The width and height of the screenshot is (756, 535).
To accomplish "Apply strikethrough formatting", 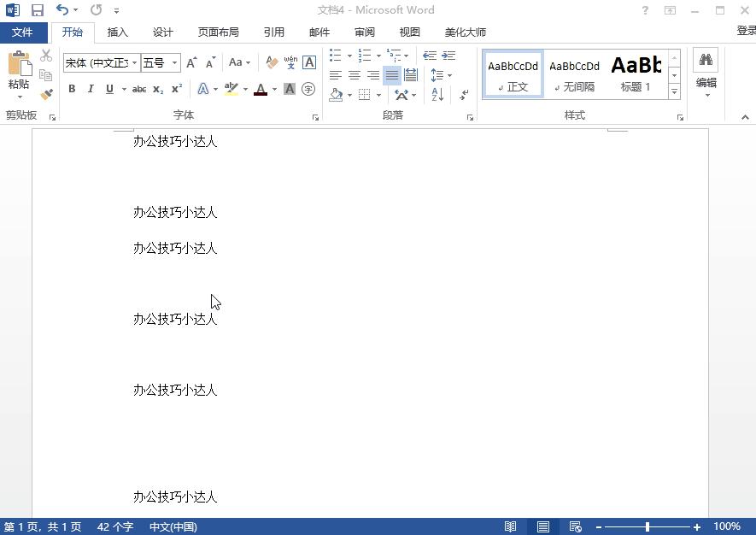I will coord(138,89).
